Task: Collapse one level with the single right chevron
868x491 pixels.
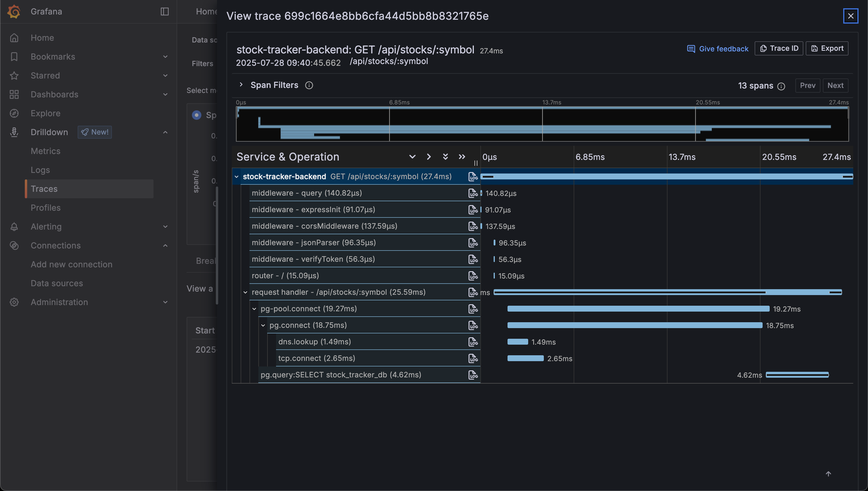Action: [429, 157]
